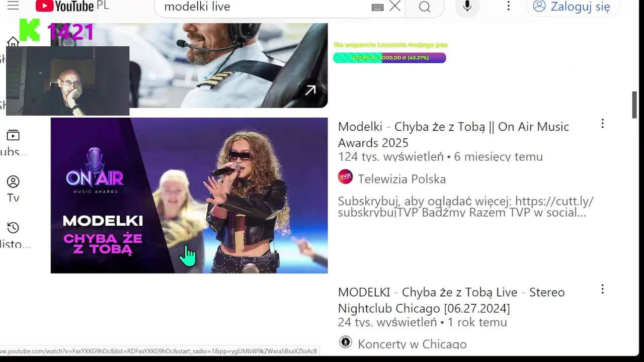Image resolution: width=644 pixels, height=362 pixels.
Task: Open the hamburger guide menu
Action: coord(13,6)
